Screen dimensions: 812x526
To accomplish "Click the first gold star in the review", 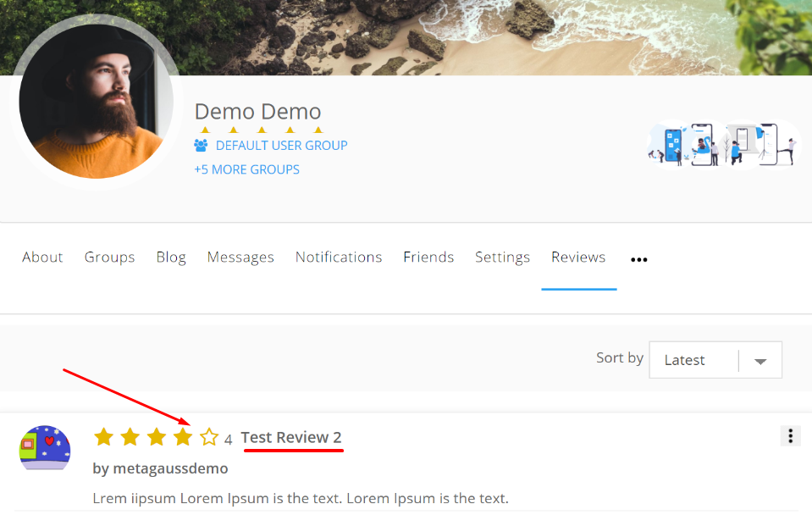I will pos(104,437).
